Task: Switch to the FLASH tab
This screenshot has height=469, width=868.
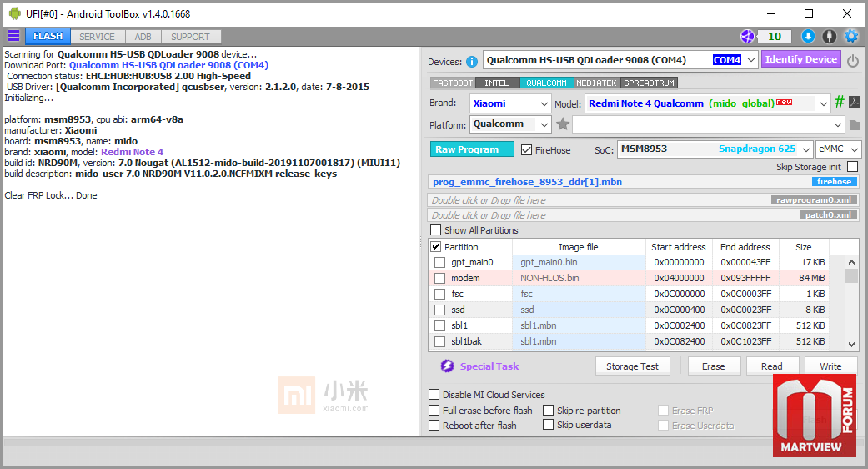Action: pyautogui.click(x=48, y=36)
